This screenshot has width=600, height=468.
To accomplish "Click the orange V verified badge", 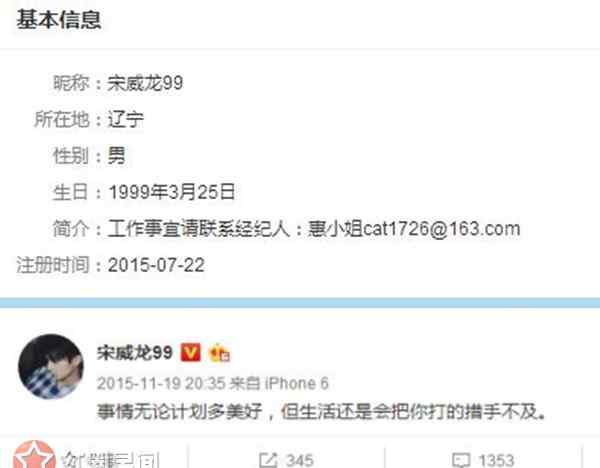I will pyautogui.click(x=190, y=352).
